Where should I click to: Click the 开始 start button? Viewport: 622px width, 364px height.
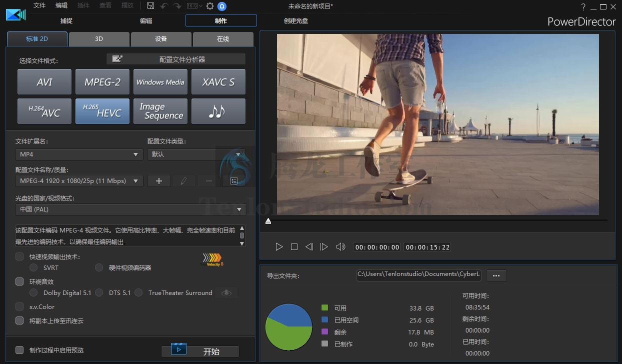tap(200, 351)
